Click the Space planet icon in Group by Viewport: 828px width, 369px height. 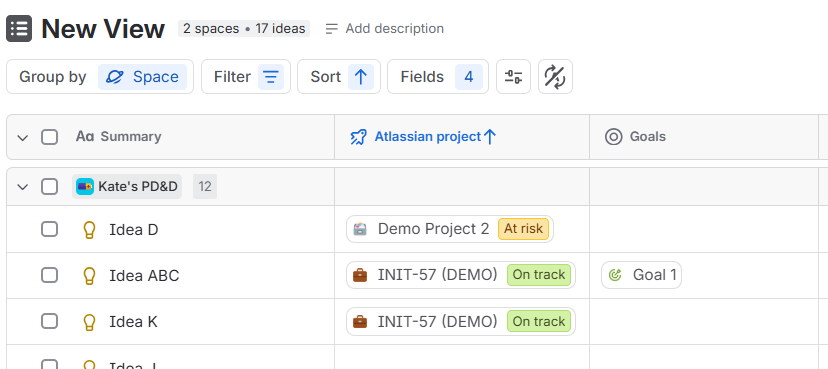[115, 77]
